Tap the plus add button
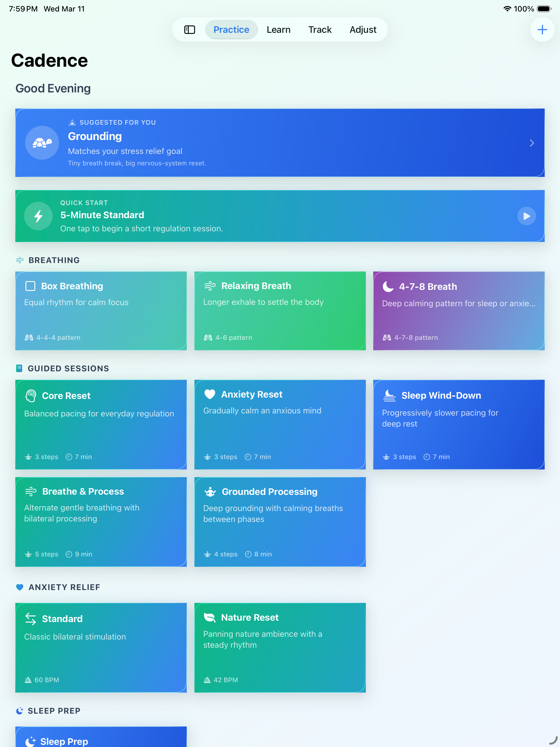560x747 pixels. (x=542, y=30)
